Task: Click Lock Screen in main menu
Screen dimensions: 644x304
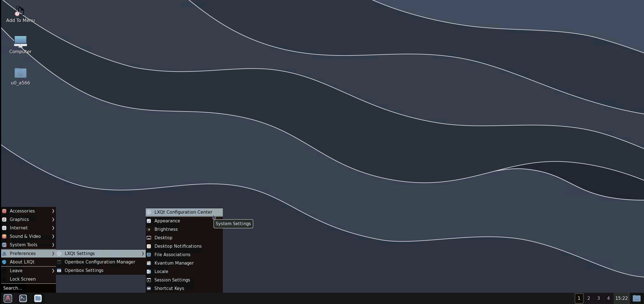Action: (x=23, y=279)
